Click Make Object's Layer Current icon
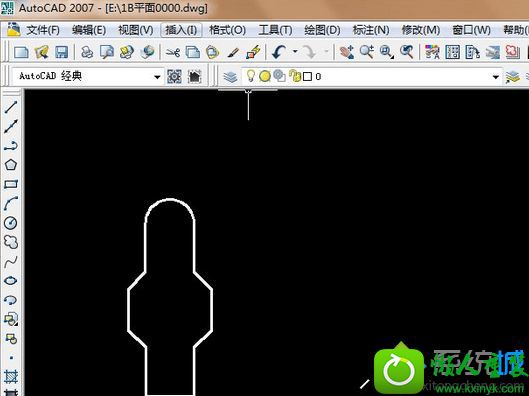This screenshot has height=396, width=529. click(512, 77)
